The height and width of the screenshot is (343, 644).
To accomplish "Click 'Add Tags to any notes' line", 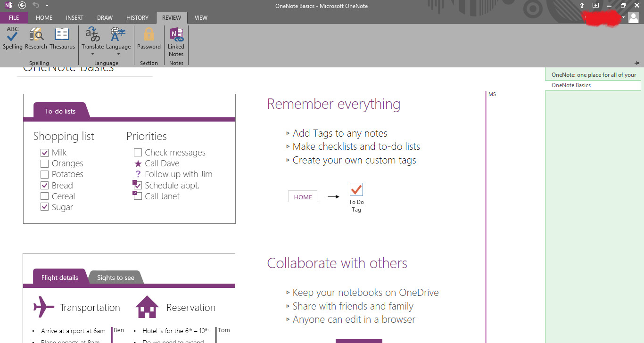I will pos(340,133).
